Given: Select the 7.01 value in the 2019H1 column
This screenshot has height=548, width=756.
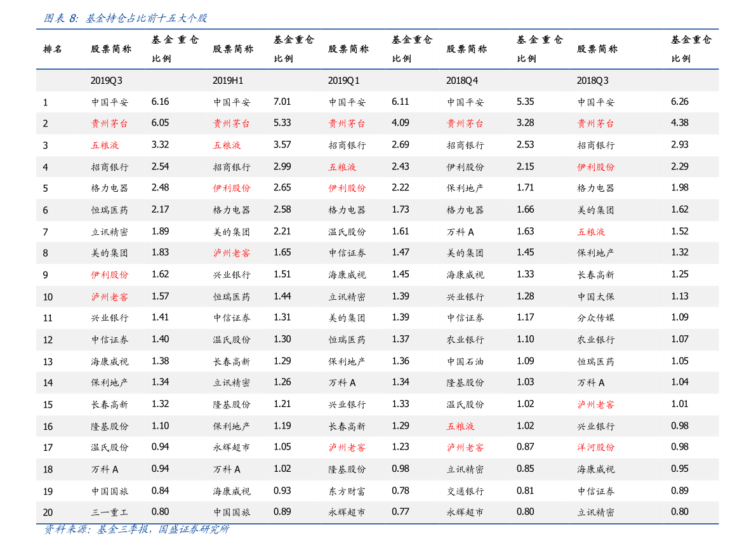Looking at the screenshot, I should tap(282, 102).
